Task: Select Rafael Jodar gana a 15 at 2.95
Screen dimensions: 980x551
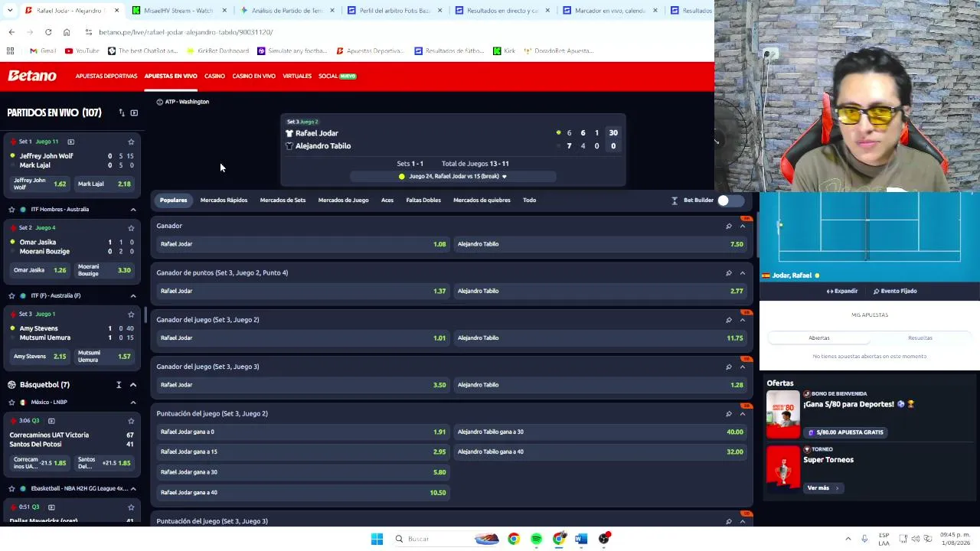Action: 302,452
